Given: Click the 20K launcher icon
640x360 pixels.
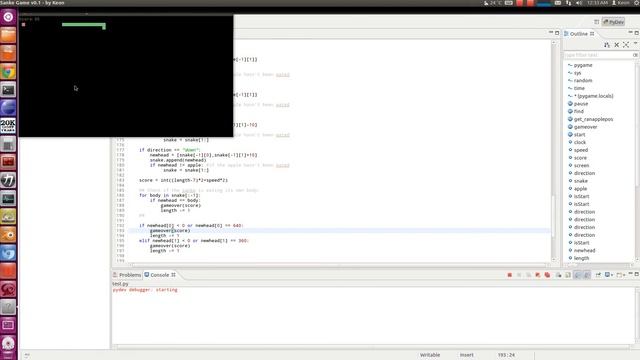Looking at the screenshot, I should [x=8, y=126].
